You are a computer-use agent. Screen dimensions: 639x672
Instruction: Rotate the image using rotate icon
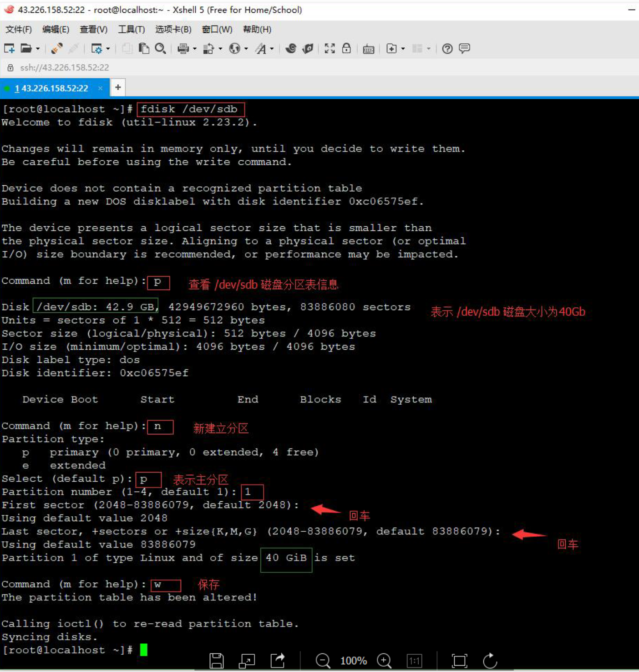click(x=490, y=660)
